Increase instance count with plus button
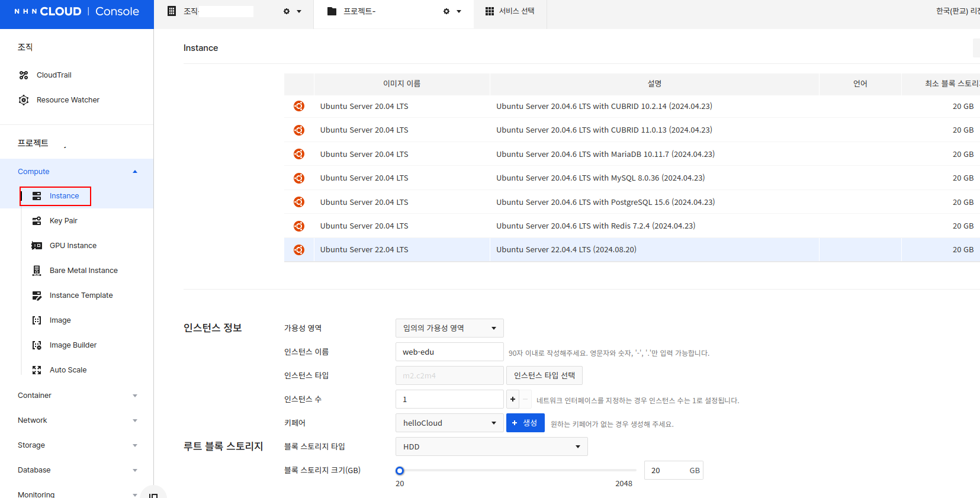 point(513,399)
